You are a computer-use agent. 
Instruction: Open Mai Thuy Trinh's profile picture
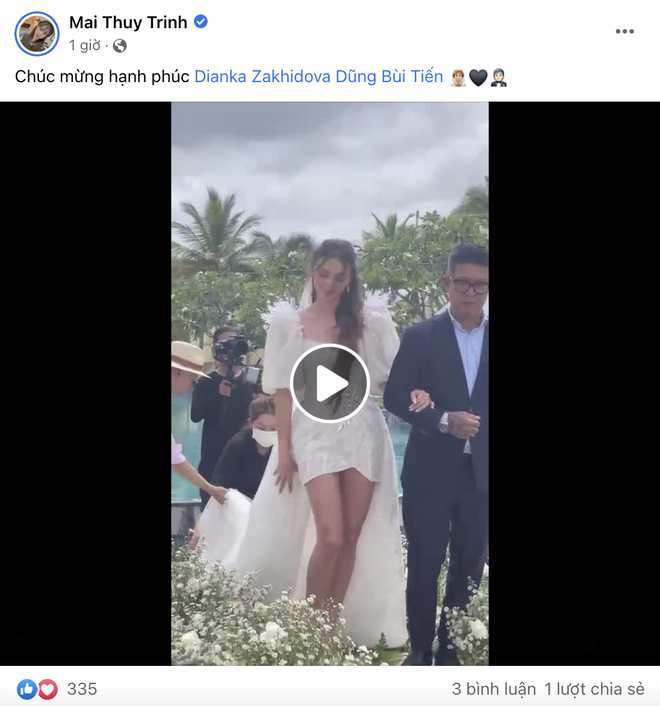click(x=37, y=34)
